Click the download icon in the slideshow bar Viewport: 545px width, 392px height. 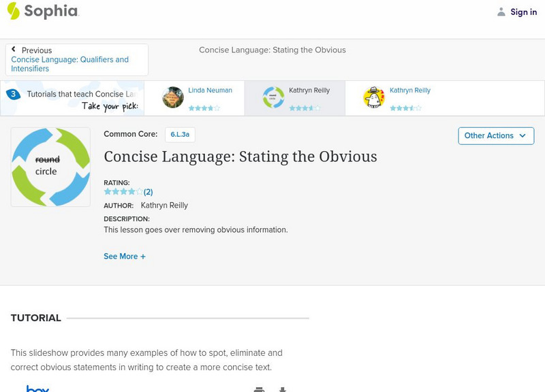[x=282, y=389]
